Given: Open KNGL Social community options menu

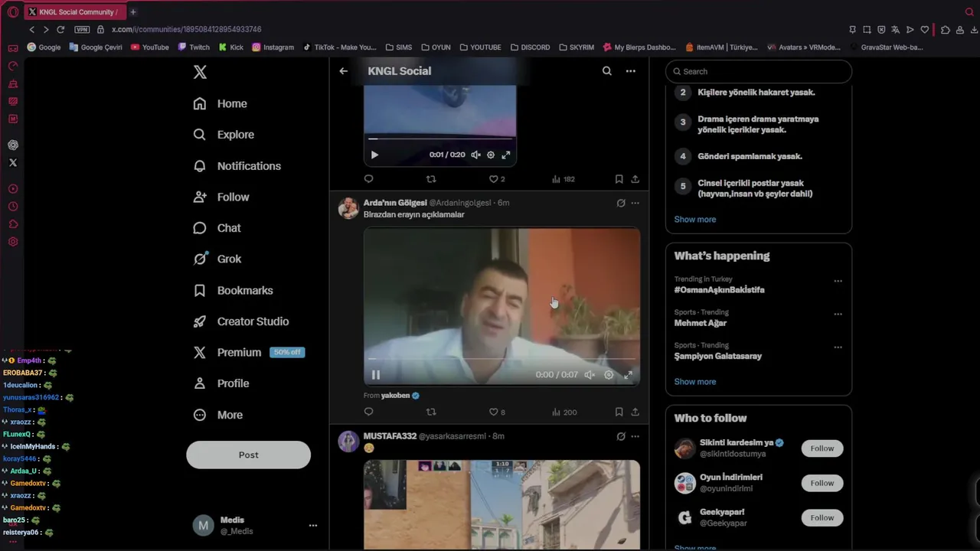Looking at the screenshot, I should 630,71.
